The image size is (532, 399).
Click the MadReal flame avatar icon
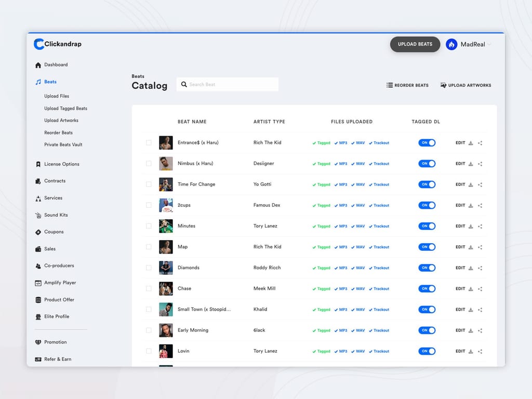(x=451, y=44)
